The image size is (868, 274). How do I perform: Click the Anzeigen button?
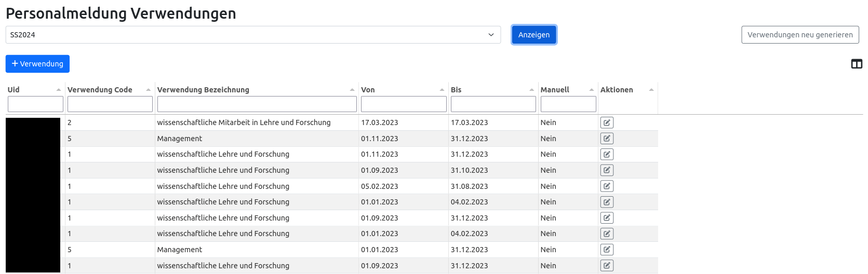[533, 35]
